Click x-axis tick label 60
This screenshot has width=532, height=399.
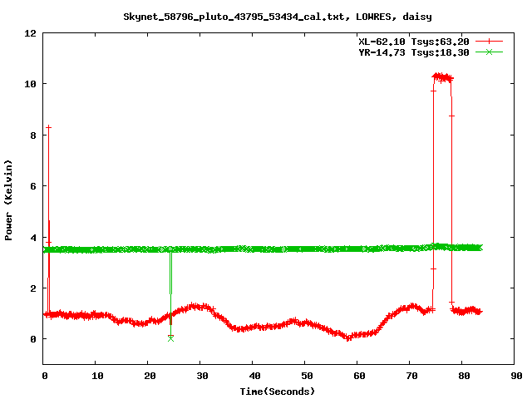tap(359, 376)
